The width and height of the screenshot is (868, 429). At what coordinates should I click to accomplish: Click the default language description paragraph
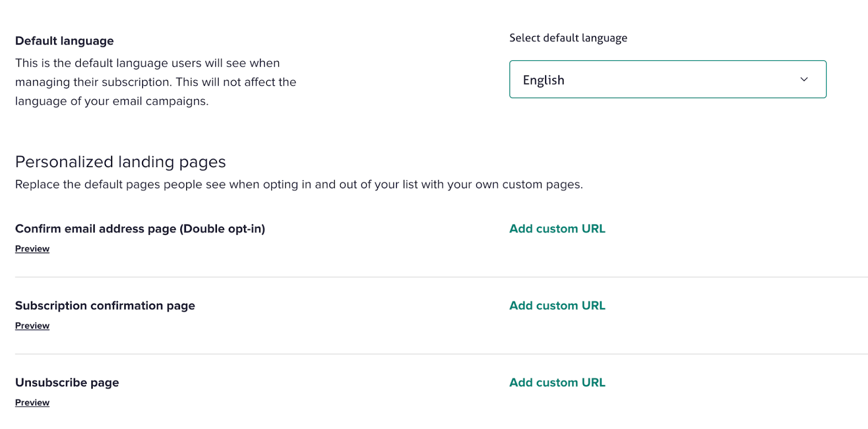tap(156, 82)
